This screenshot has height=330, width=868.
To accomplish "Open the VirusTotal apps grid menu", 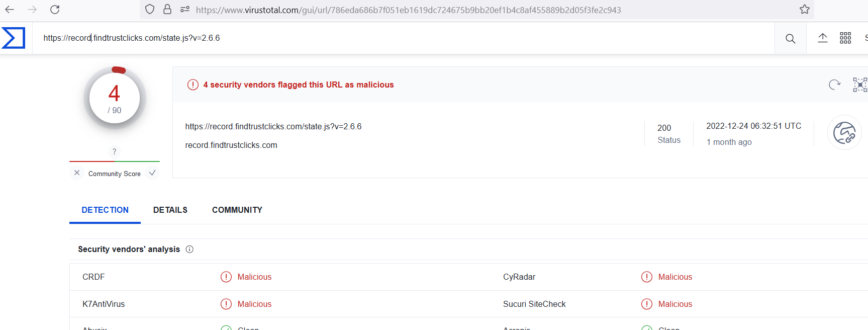I will 845,38.
